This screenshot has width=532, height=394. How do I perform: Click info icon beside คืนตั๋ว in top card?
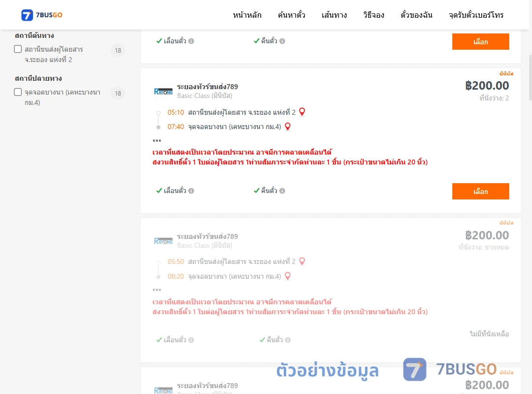(x=282, y=41)
